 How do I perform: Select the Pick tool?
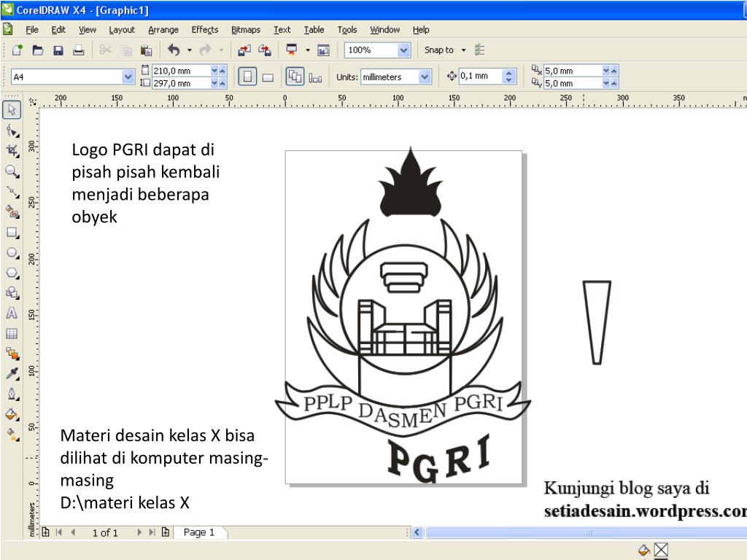12,109
